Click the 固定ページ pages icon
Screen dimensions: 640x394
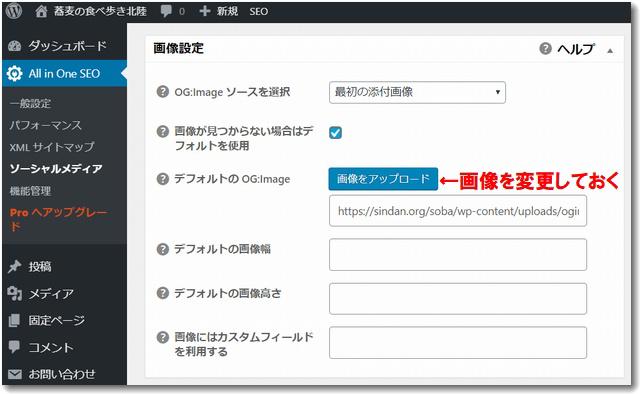tap(14, 320)
